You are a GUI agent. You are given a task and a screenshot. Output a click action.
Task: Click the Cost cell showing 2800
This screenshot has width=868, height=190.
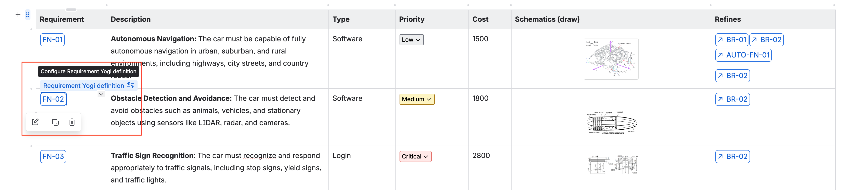tap(481, 156)
